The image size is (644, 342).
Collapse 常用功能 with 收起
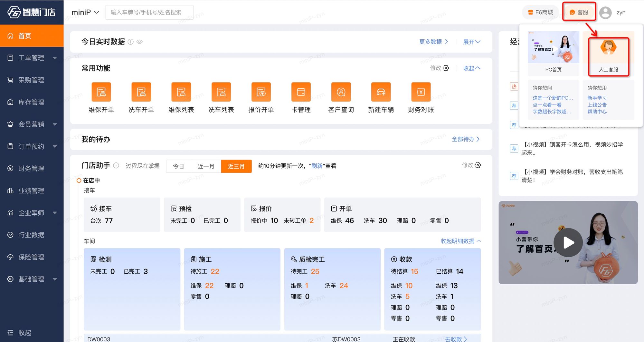click(x=472, y=68)
